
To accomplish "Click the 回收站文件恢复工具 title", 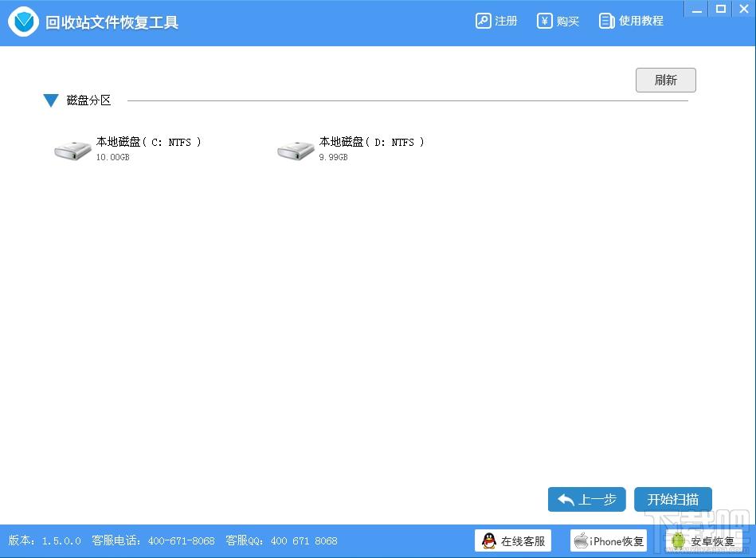I will point(112,22).
